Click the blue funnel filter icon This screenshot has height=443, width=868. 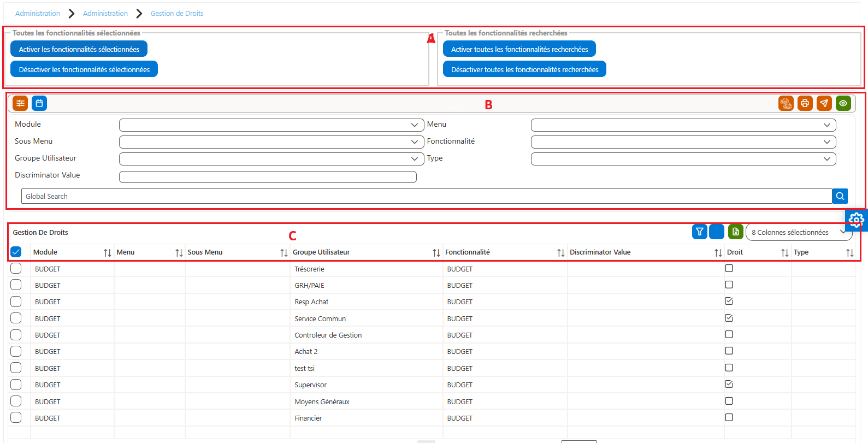click(700, 232)
